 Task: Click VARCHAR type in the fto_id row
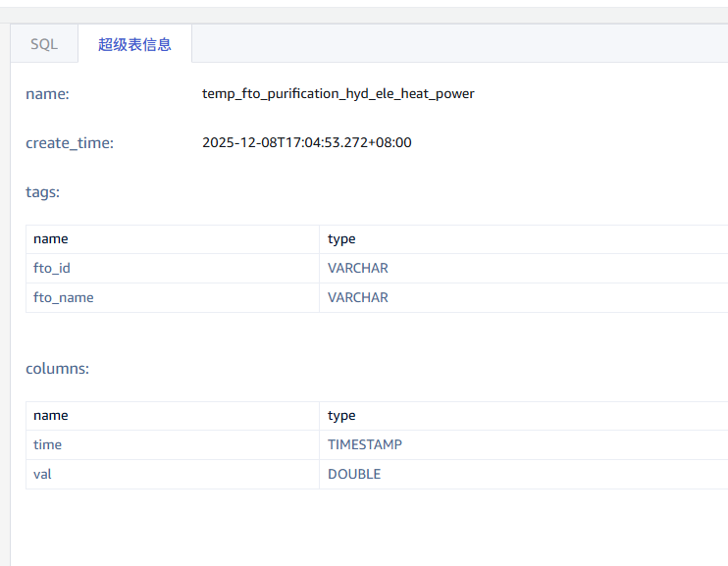coord(358,268)
